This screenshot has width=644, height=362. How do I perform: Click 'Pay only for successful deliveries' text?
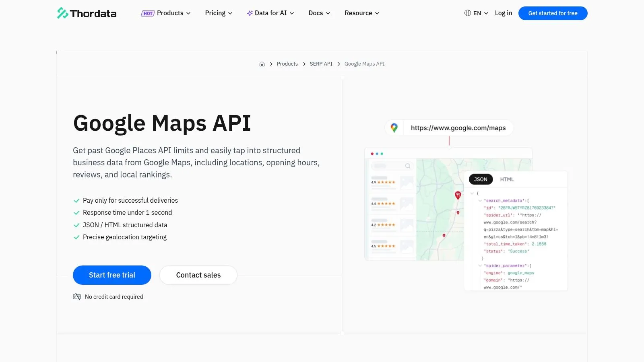coord(130,200)
